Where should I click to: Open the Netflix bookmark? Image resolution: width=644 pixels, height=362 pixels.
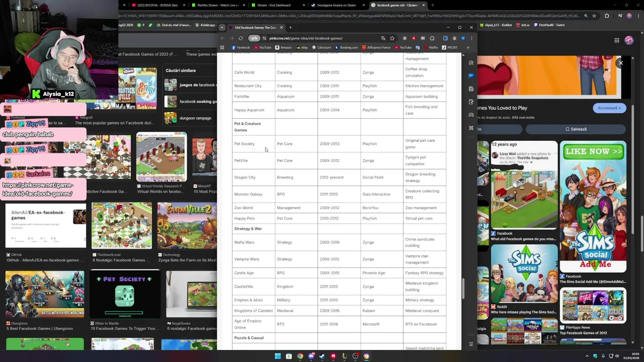pyautogui.click(x=431, y=48)
